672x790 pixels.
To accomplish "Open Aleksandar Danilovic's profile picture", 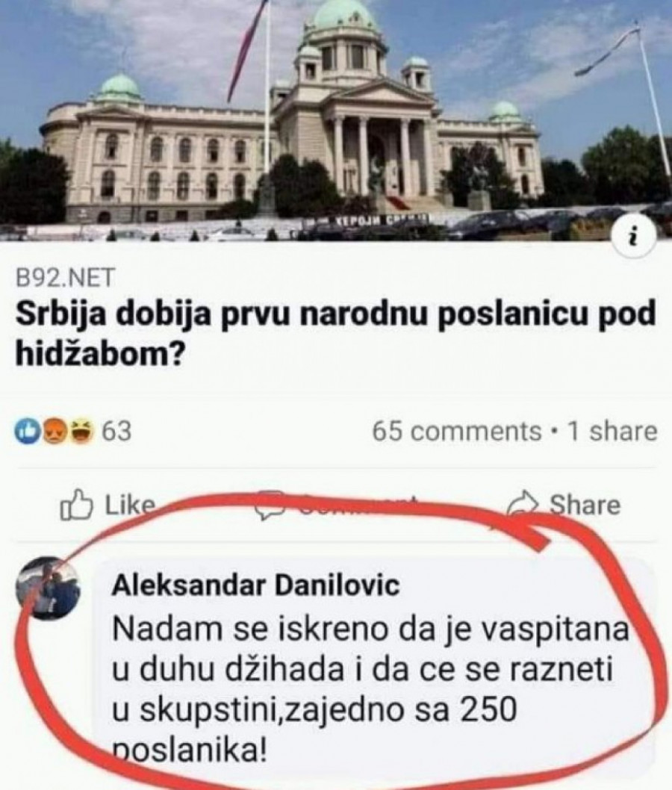I will [x=48, y=588].
